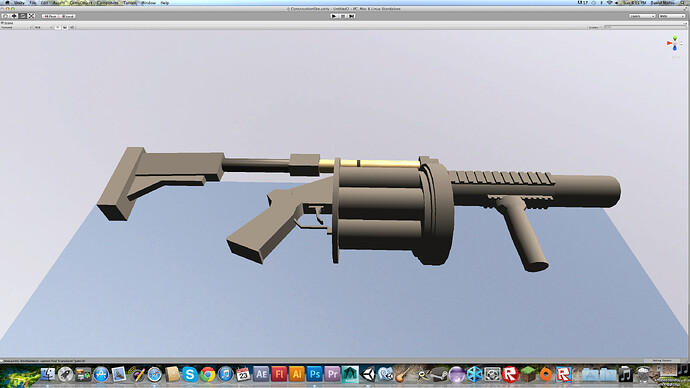This screenshot has height=388, width=690.
Task: Switch to the Scene tab
Action: [x=8, y=23]
